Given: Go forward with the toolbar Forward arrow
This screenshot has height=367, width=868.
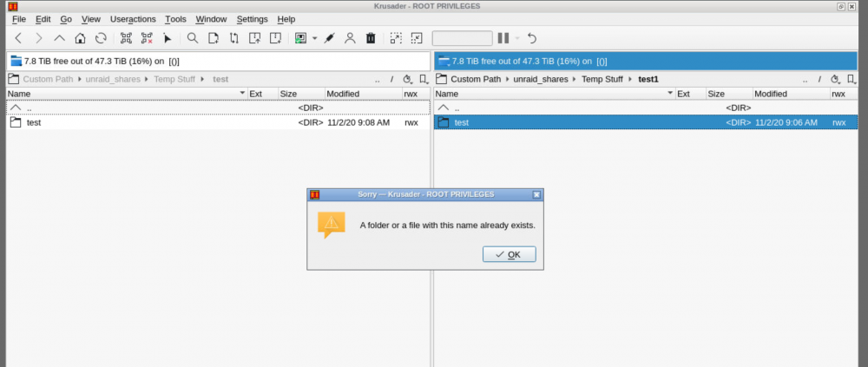Looking at the screenshot, I should (x=39, y=38).
